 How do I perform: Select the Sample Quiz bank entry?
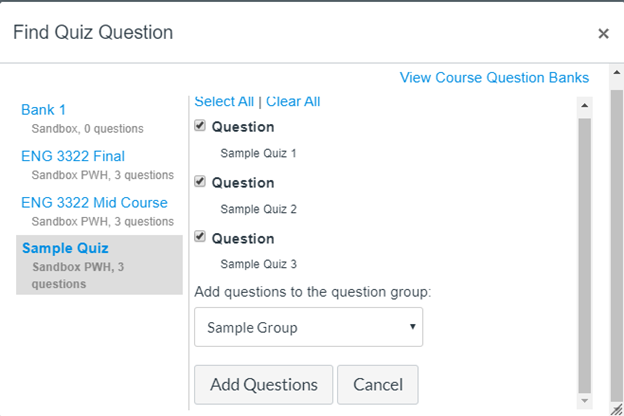pos(65,248)
